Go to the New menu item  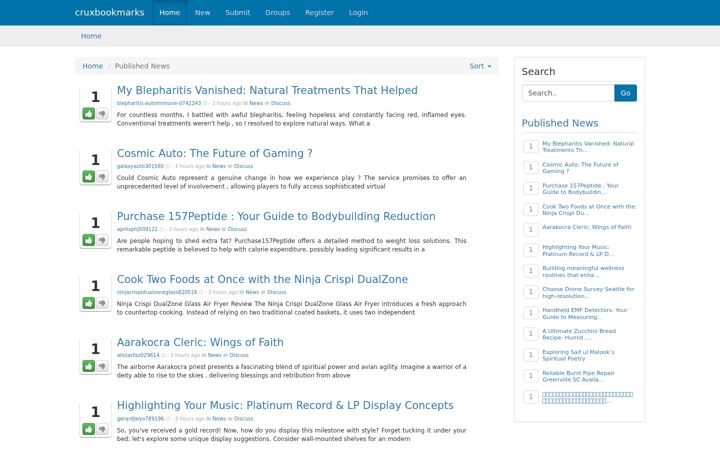[202, 12]
